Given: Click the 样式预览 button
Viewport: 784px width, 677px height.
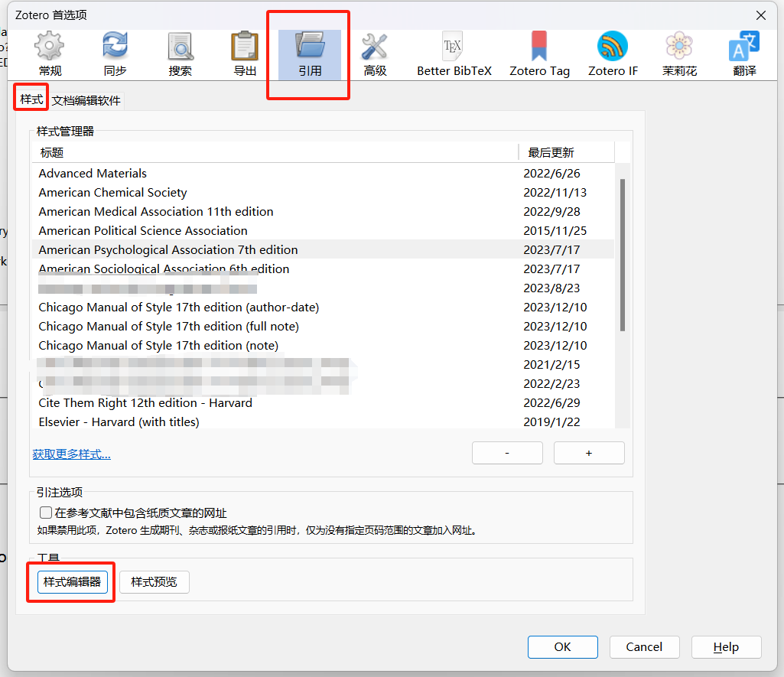Looking at the screenshot, I should pos(154,582).
